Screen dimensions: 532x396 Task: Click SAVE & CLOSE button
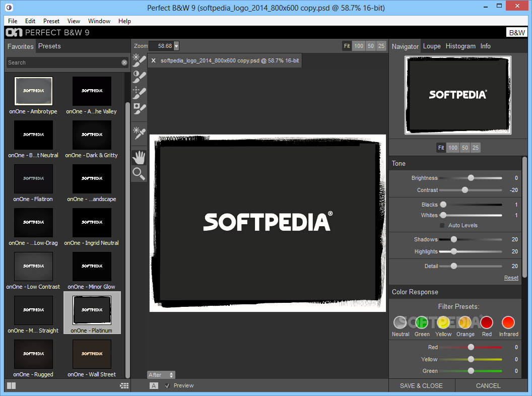coord(421,386)
